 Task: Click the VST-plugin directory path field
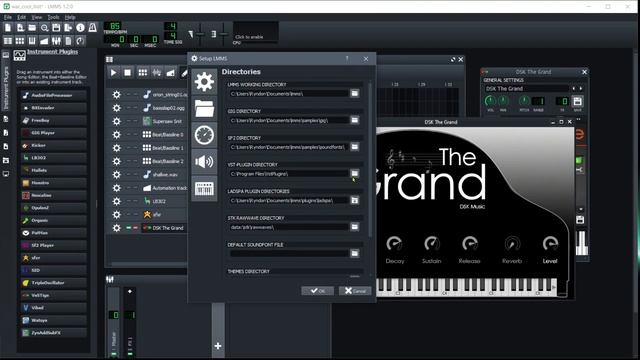click(x=289, y=174)
